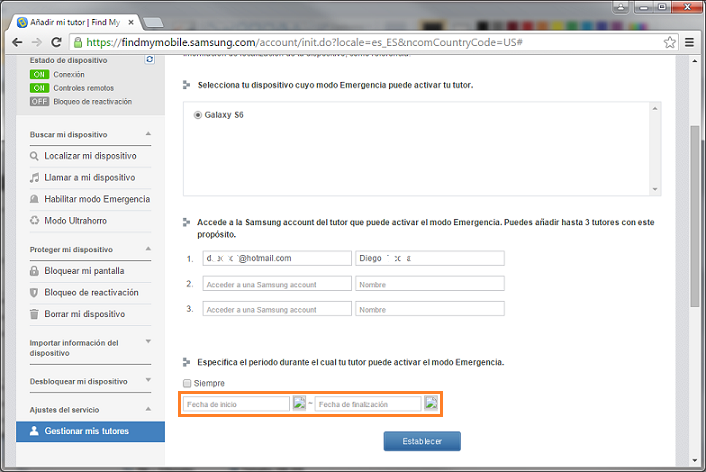This screenshot has height=472, width=706.
Task: Refresh the device status icon
Action: 149,59
